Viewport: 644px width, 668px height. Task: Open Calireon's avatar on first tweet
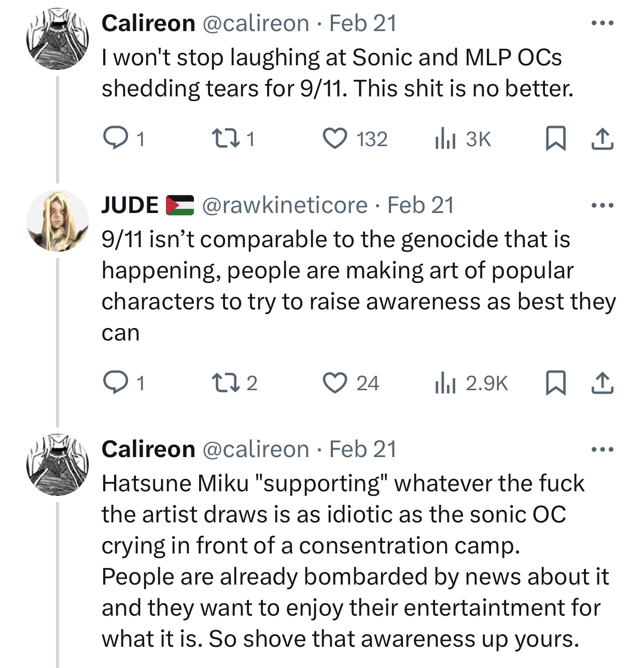(58, 39)
